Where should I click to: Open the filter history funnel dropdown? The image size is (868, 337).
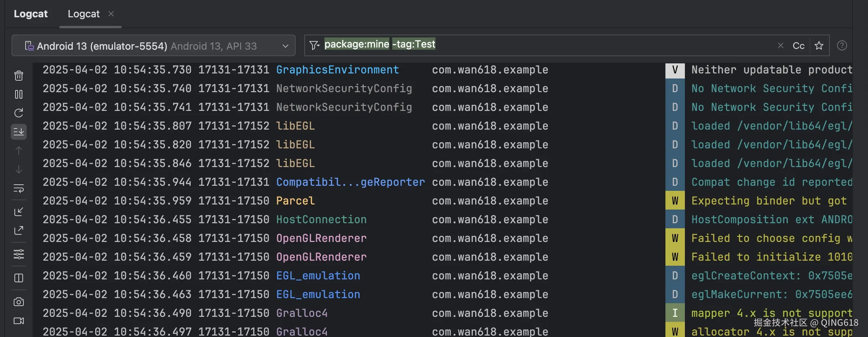(x=314, y=45)
